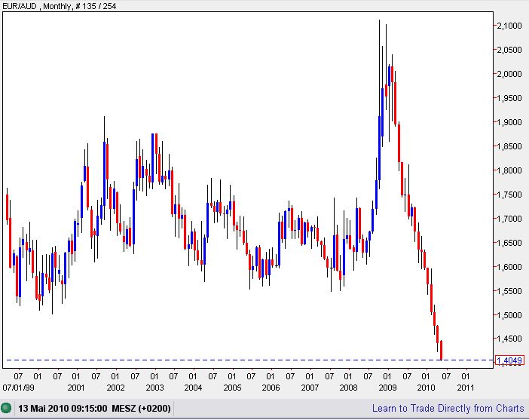This screenshot has width=529, height=420.
Task: Click the 1,7000 price axis label
Action: click(509, 219)
